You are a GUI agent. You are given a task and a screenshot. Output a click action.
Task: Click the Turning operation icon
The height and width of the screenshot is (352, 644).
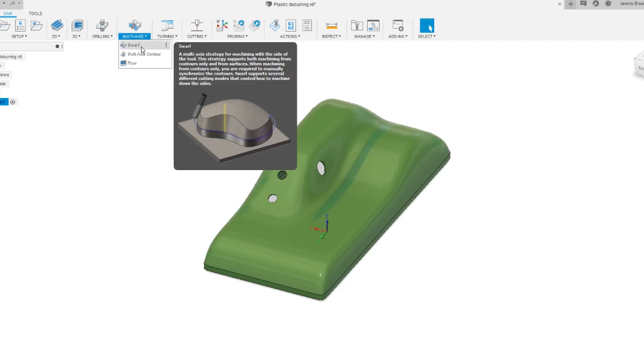click(x=167, y=25)
